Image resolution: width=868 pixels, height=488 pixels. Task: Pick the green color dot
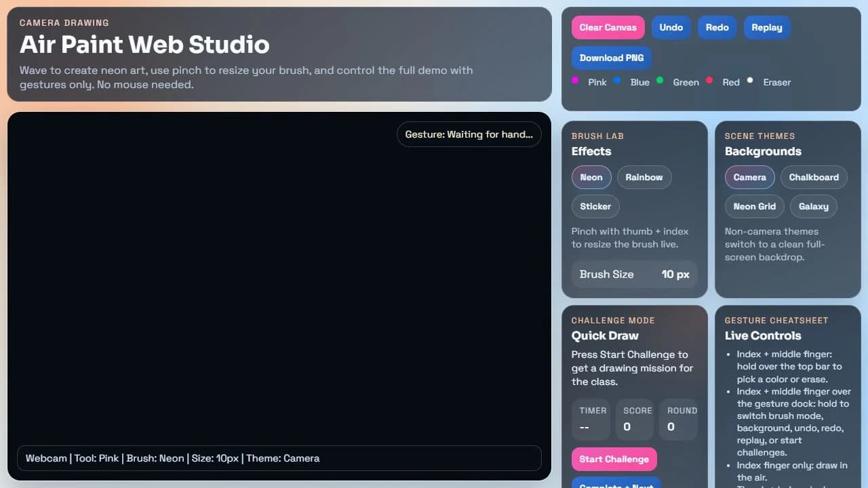(x=660, y=80)
